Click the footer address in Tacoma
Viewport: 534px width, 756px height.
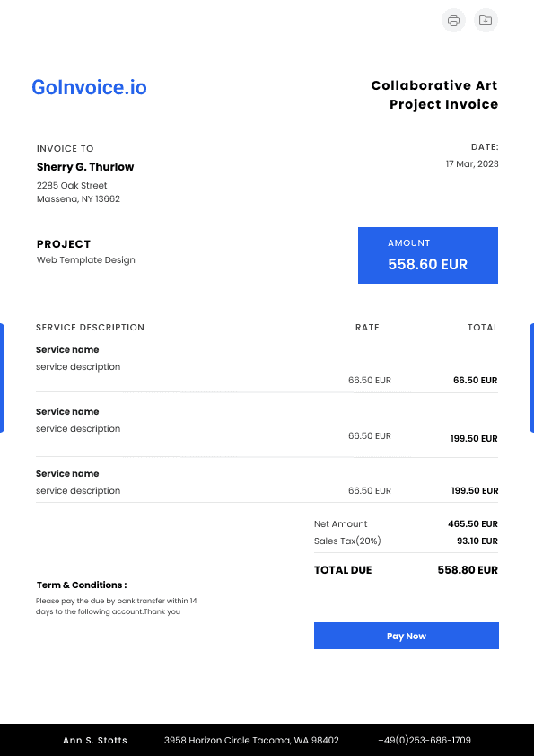click(x=251, y=740)
